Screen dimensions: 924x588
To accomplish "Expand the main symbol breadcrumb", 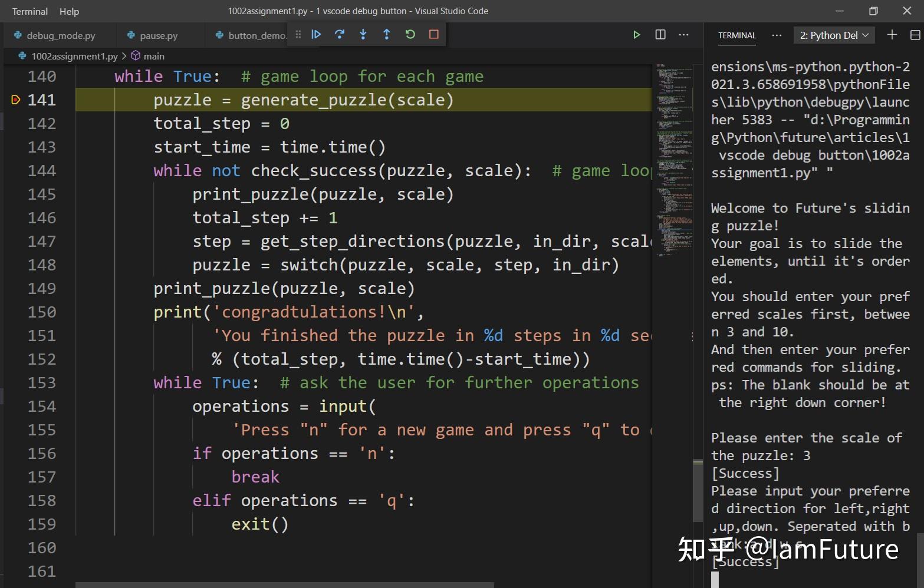I will coord(154,56).
